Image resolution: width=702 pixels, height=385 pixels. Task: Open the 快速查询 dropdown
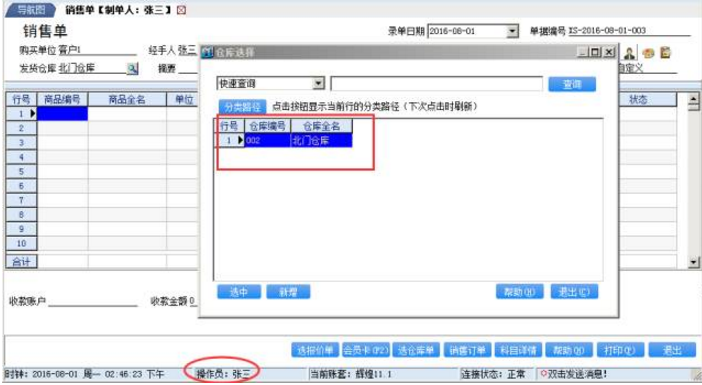[x=318, y=83]
